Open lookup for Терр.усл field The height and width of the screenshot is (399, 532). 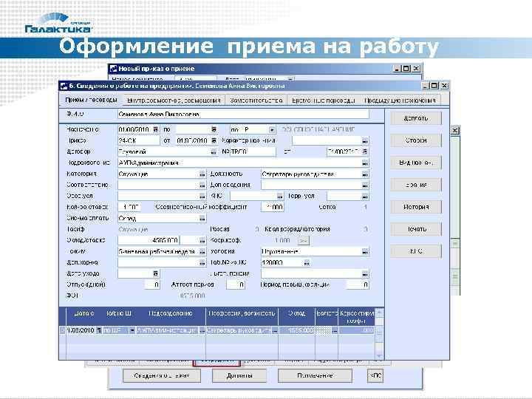point(365,197)
